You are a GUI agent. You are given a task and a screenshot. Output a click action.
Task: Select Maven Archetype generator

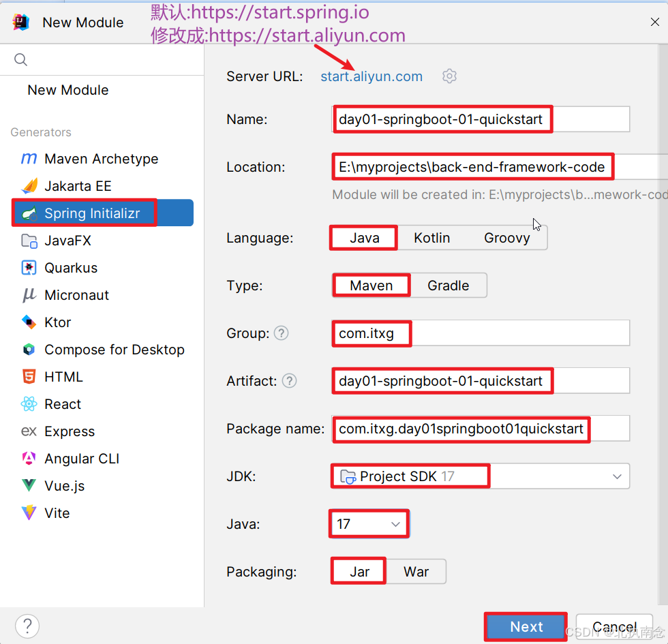[102, 159]
